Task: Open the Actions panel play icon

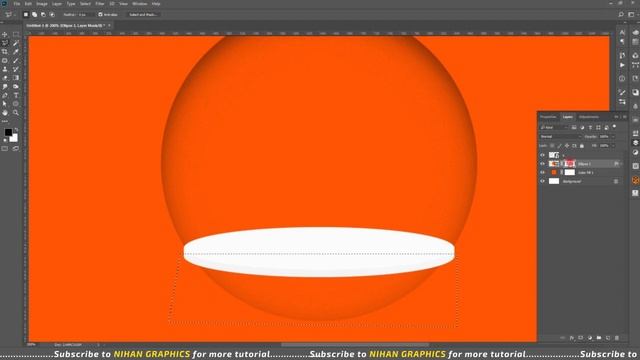Action: point(622,65)
